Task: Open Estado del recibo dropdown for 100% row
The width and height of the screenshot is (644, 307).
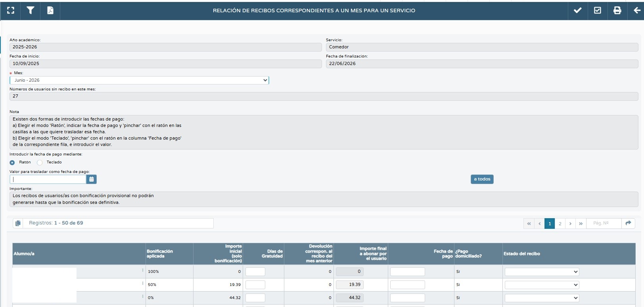Action: point(542,272)
